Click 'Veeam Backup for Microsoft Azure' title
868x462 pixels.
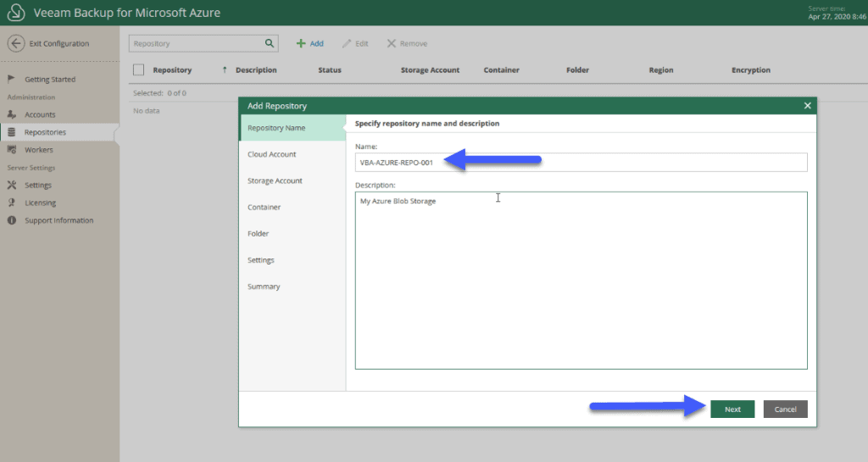click(x=127, y=12)
